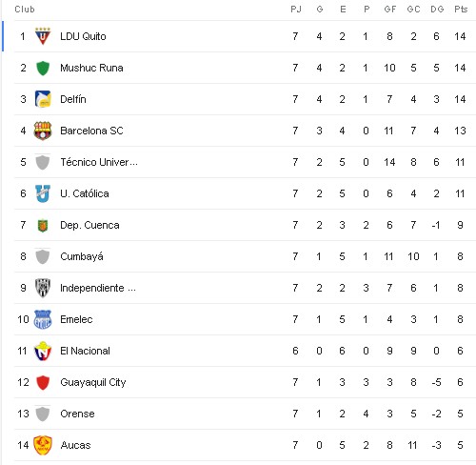Viewport: 476px width, 465px height.
Task: Open the Técnico Univer... team link
Action: (99, 162)
